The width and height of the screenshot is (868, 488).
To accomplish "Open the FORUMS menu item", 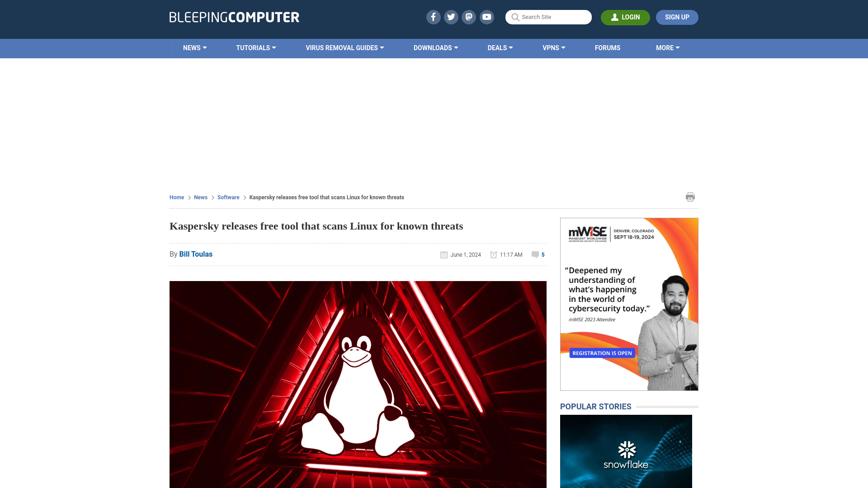I will [608, 47].
